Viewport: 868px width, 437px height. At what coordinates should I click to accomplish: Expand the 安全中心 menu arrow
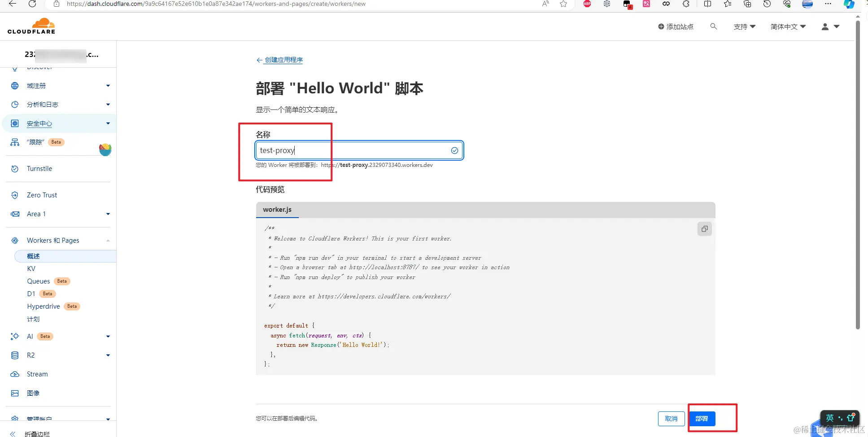pos(108,123)
